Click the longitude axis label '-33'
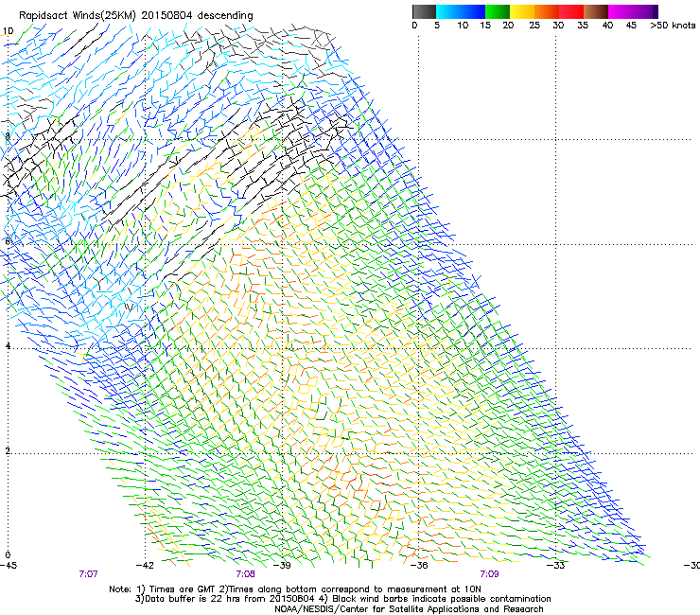Screen dimensions: 700x615 point(556,566)
